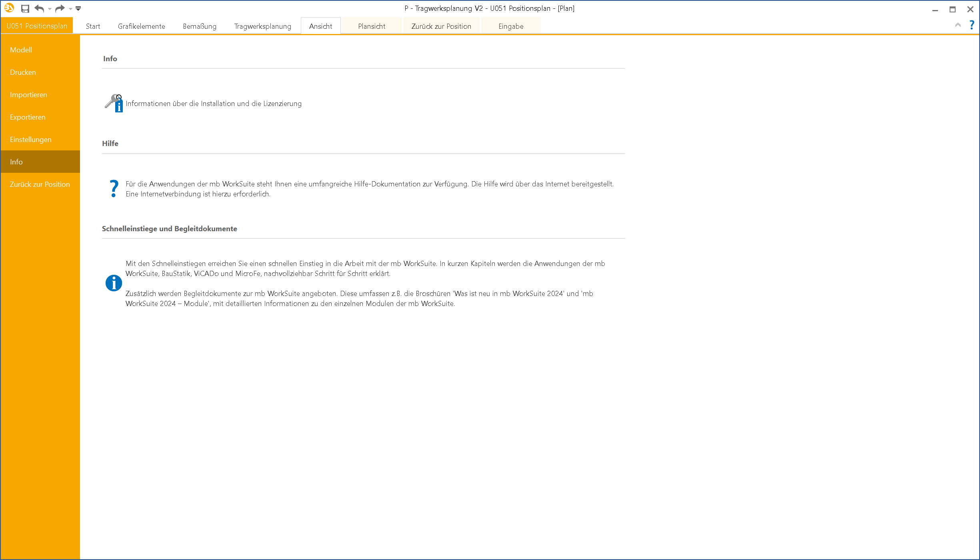Screen dimensions: 980x560
Task: Open the Zurück zur Position ribbon tab
Action: [442, 26]
